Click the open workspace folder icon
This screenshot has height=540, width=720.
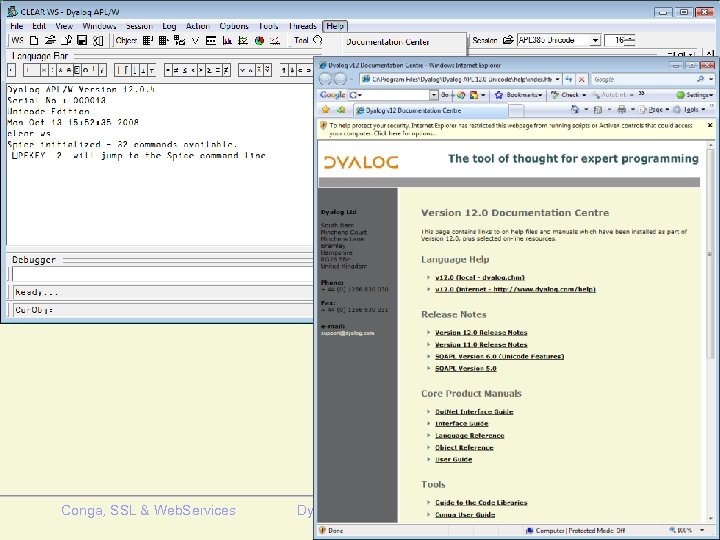coord(50,40)
